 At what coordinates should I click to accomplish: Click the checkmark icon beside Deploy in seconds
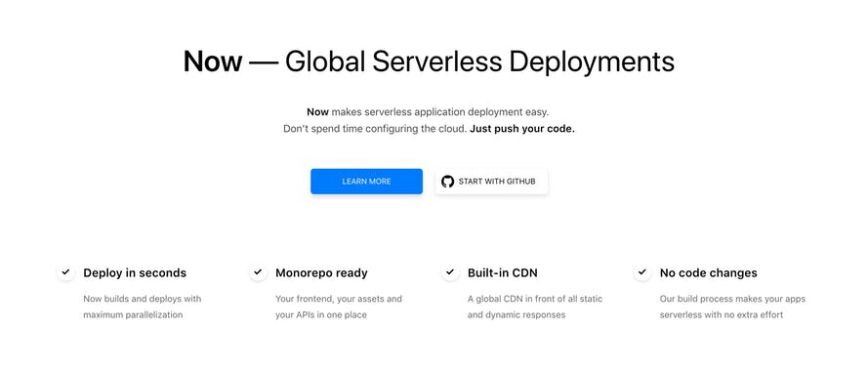pos(65,272)
